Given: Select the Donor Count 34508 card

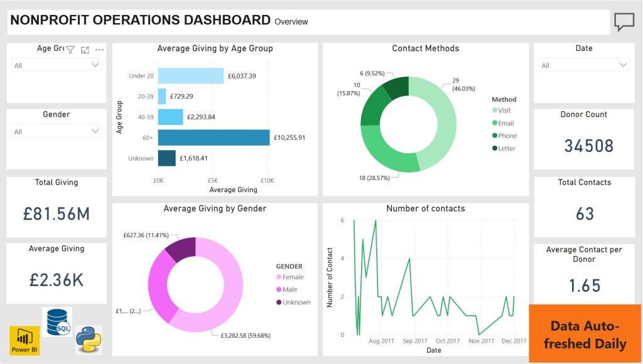Looking at the screenshot, I should pyautogui.click(x=584, y=139).
